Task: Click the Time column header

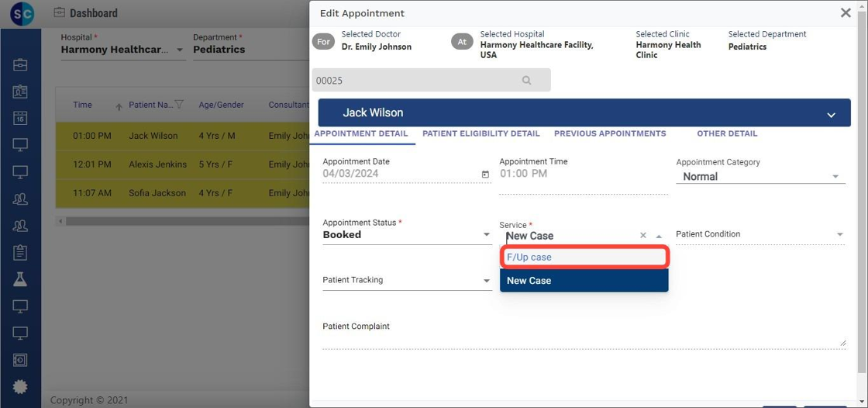Action: point(82,105)
